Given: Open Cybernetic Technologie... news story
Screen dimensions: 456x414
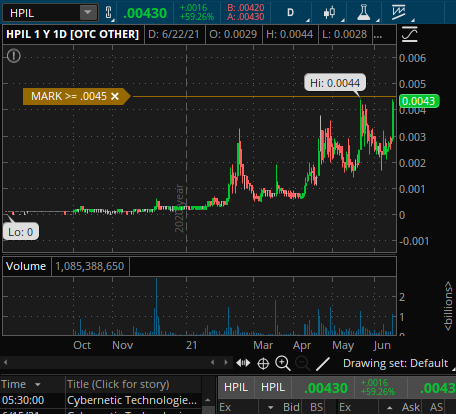Looking at the screenshot, I should point(132,400).
